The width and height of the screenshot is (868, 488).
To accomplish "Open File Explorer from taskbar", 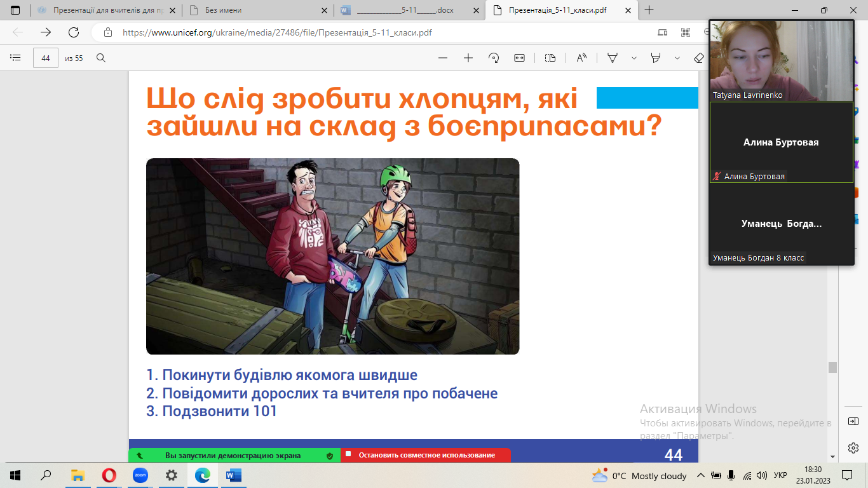I will 78,475.
